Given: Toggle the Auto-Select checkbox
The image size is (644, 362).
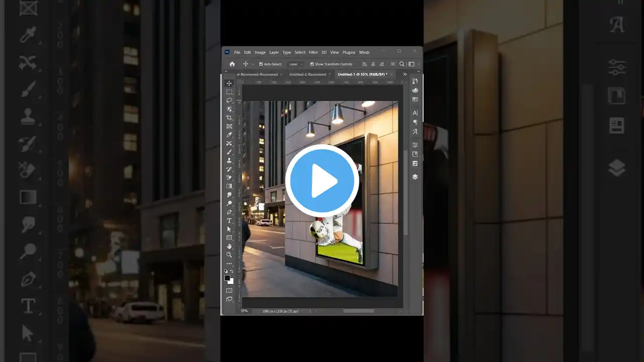Looking at the screenshot, I should tap(261, 64).
